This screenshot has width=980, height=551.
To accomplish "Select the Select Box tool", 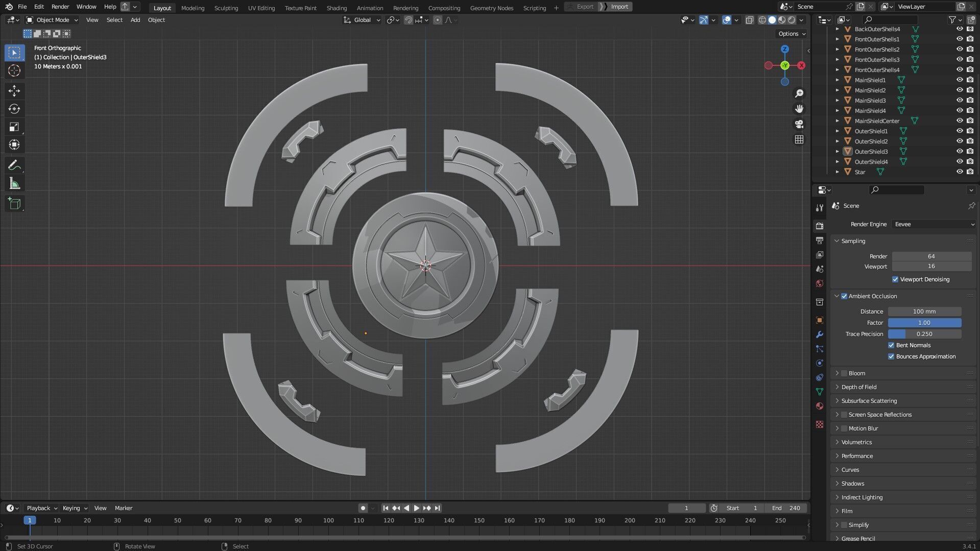I will (x=14, y=53).
